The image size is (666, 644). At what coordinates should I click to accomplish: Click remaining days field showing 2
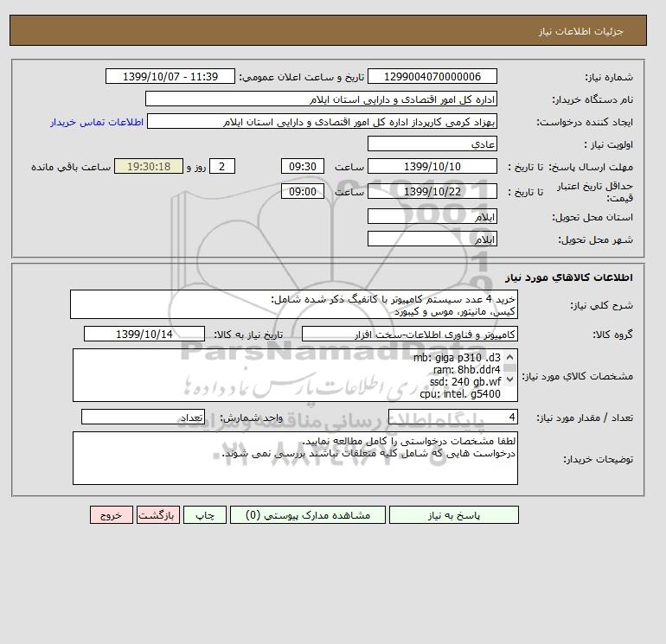click(x=221, y=167)
